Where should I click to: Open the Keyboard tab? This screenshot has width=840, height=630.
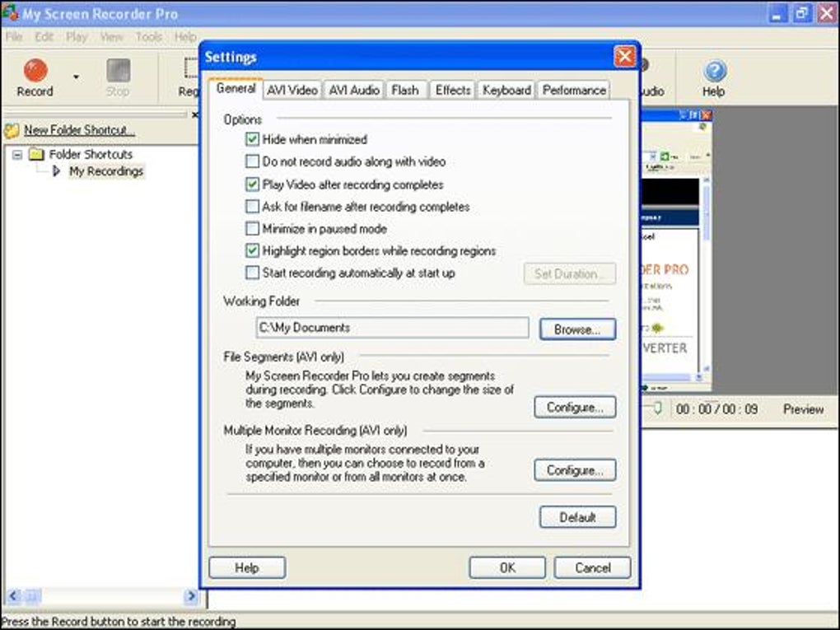click(x=506, y=90)
